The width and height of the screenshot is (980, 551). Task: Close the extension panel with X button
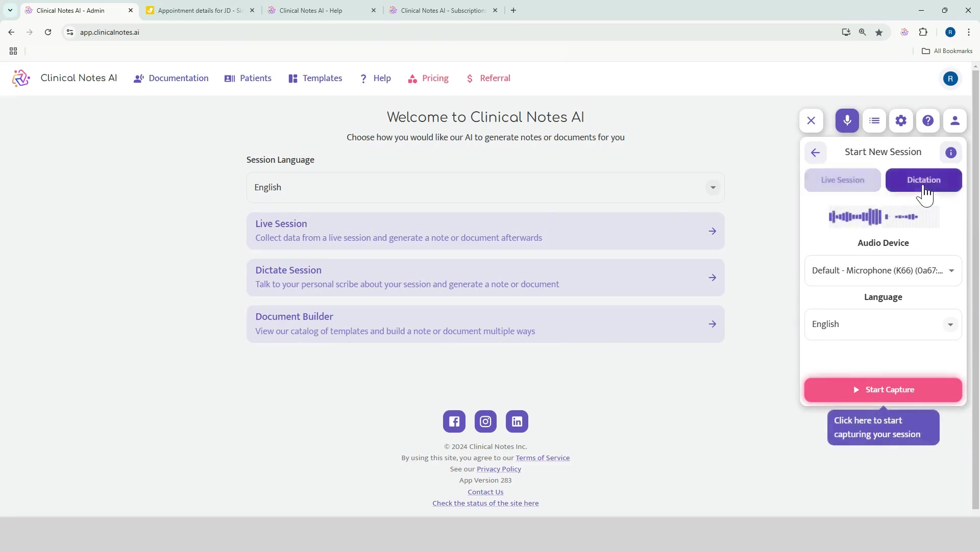tap(811, 121)
